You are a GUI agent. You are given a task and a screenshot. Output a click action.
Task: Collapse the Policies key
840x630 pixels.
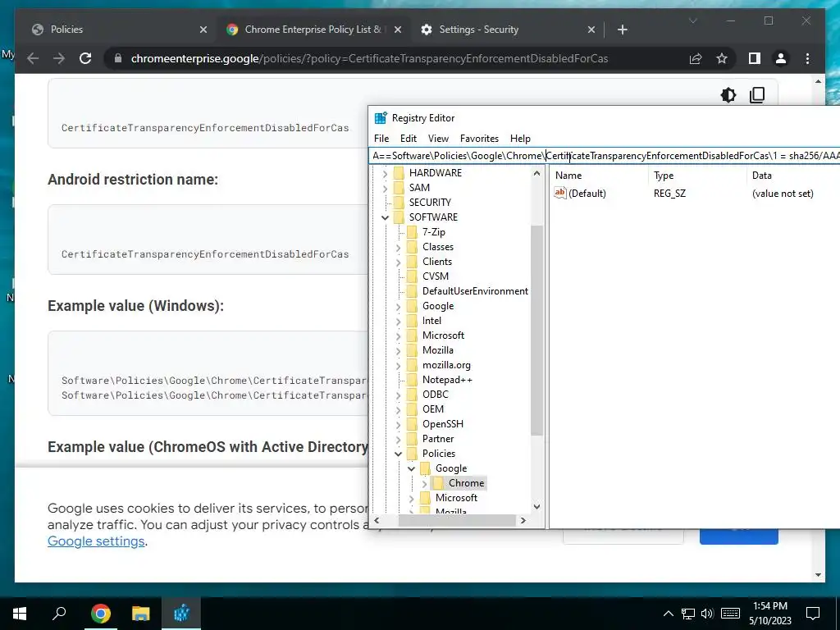point(398,454)
